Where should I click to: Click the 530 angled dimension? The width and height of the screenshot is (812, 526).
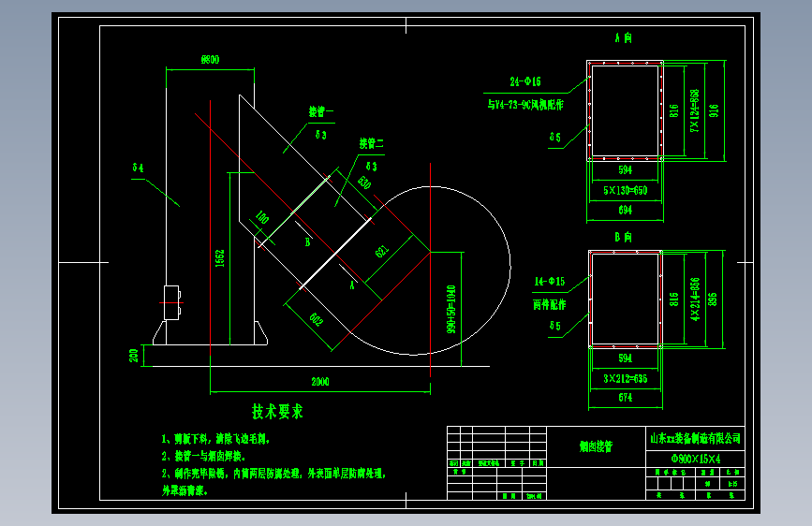(x=364, y=183)
